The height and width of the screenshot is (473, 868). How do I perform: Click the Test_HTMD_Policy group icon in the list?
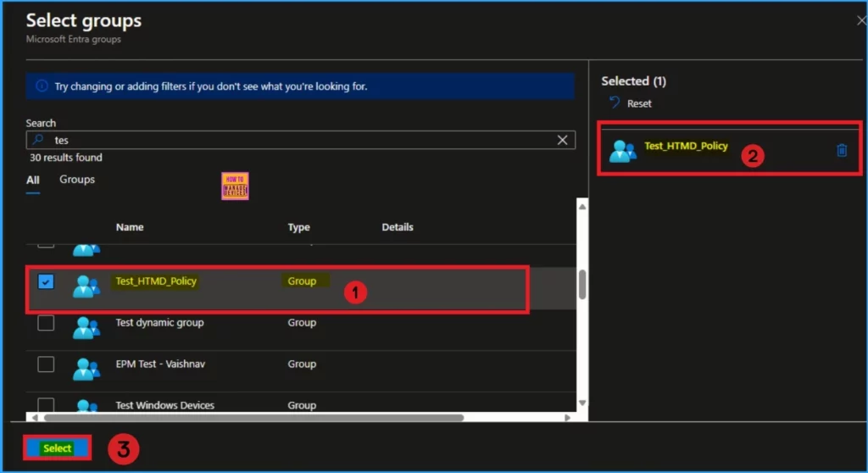click(x=86, y=287)
